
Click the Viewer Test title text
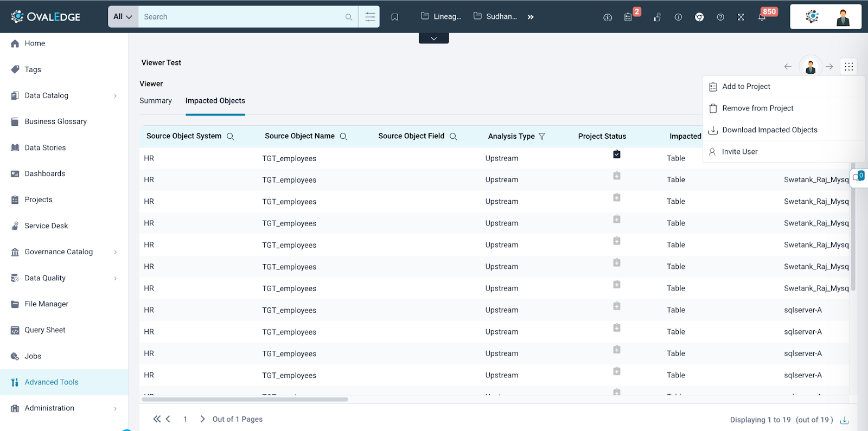click(161, 63)
